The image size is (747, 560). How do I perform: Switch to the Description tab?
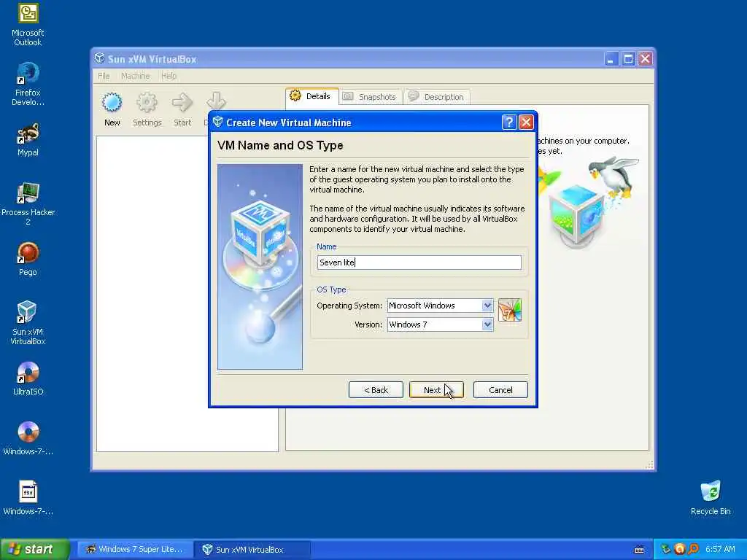[437, 97]
